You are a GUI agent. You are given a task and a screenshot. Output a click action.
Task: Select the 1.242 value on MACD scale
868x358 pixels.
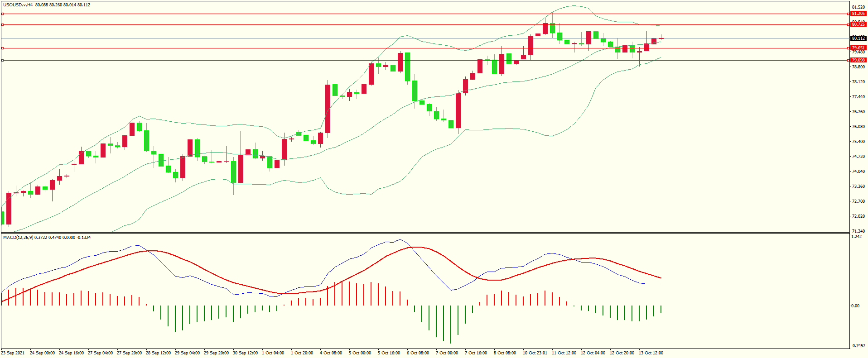(856, 237)
